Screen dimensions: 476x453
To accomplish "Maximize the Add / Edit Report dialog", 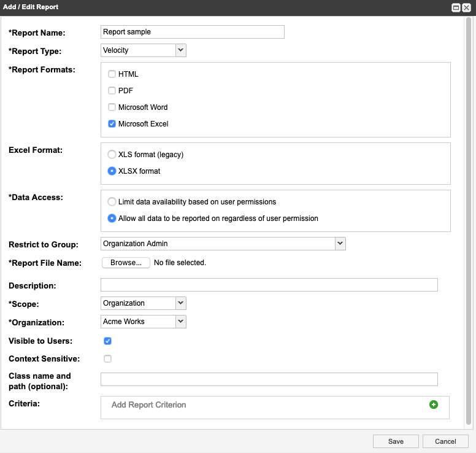I will tap(456, 7).
